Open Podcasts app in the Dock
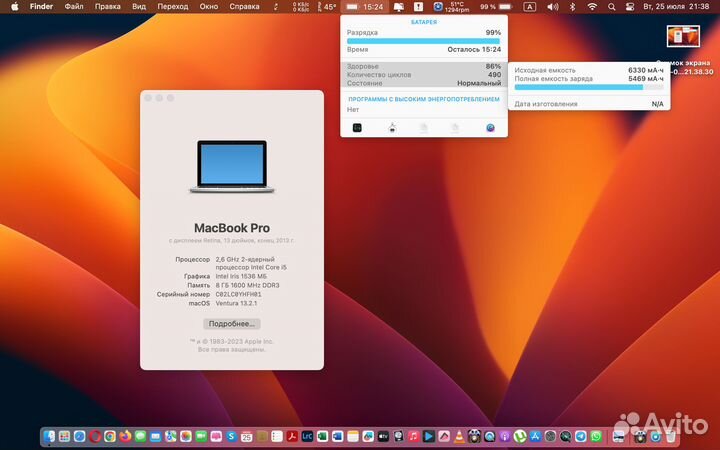This screenshot has height=450, width=720. point(505,436)
